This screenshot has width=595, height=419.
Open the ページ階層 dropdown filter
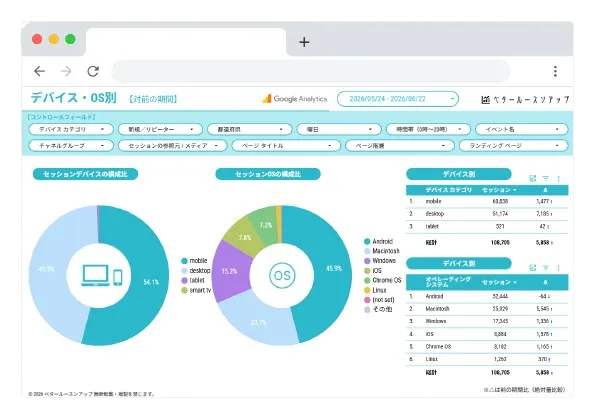point(400,146)
